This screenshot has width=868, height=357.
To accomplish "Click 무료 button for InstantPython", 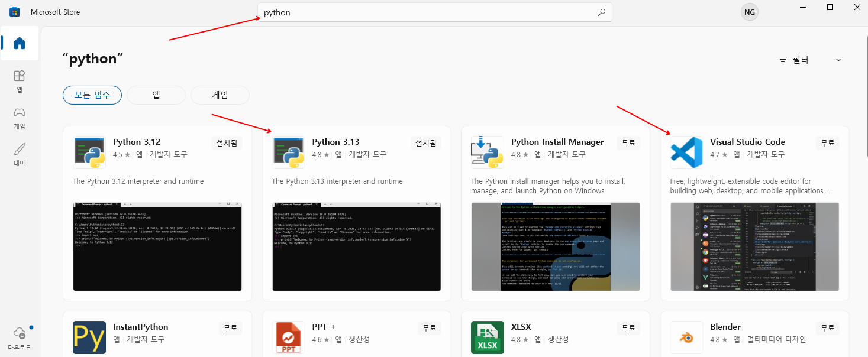I will coord(230,327).
